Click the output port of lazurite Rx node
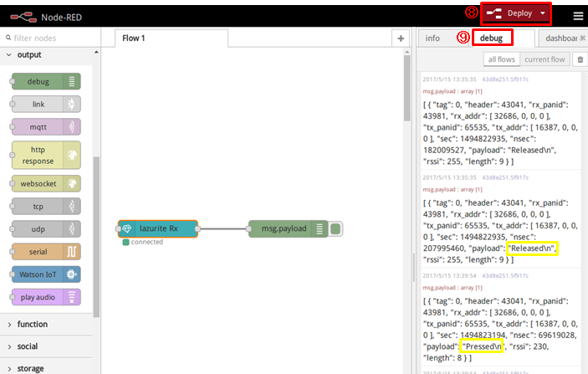This screenshot has width=588, height=374. [197, 228]
